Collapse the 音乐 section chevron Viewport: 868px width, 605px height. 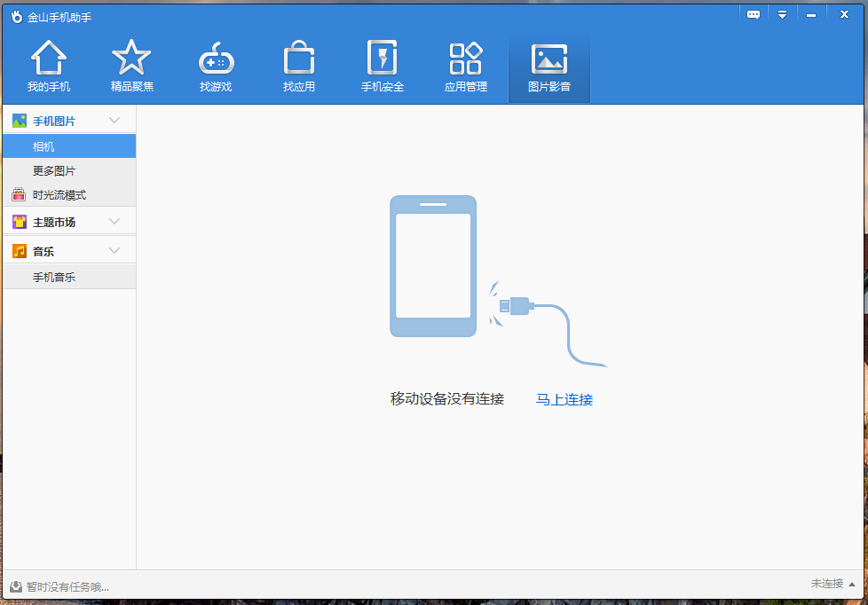[114, 250]
